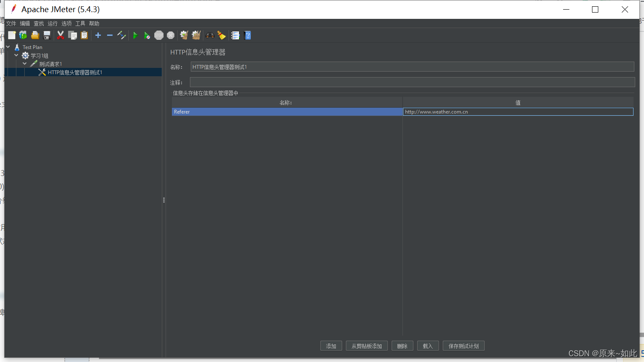Click the 注释 comment input field
Screen dimensions: 644x362
coord(412,82)
